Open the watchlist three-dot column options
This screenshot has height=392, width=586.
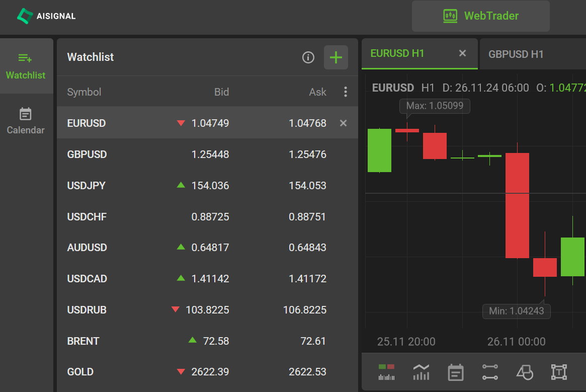point(345,92)
